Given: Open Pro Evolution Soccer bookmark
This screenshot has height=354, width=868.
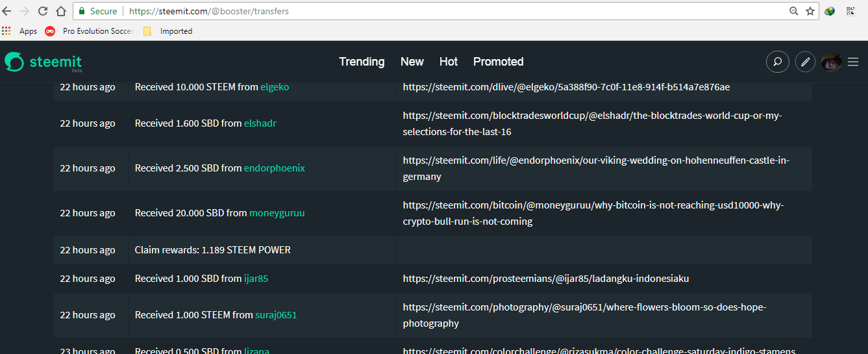Looking at the screenshot, I should click(89, 31).
